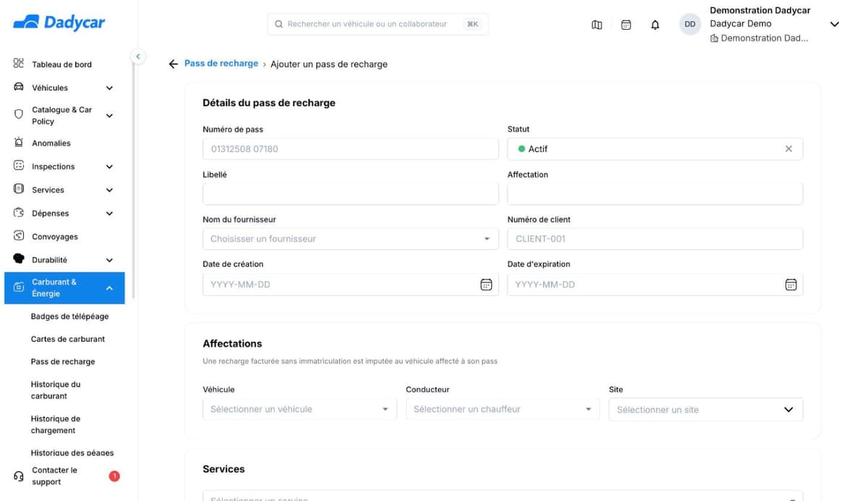Click the red support notification badge
Viewport: 868px width, 501px height.
[x=114, y=476]
